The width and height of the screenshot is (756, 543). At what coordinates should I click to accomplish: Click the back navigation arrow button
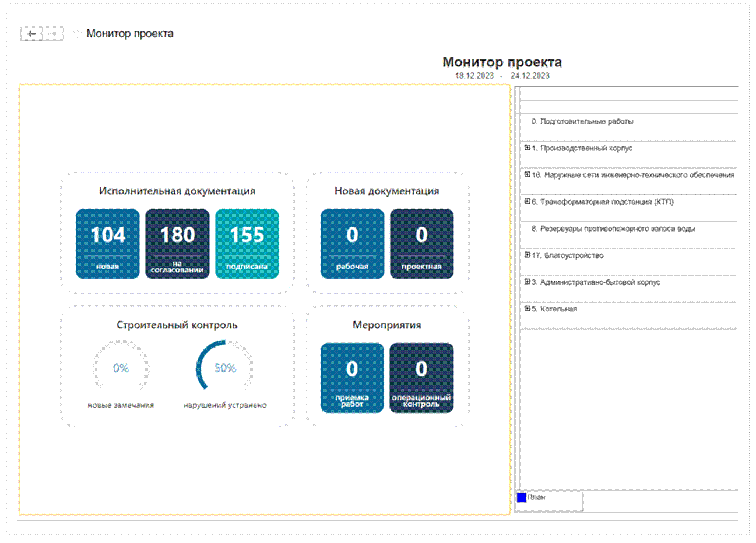(32, 34)
